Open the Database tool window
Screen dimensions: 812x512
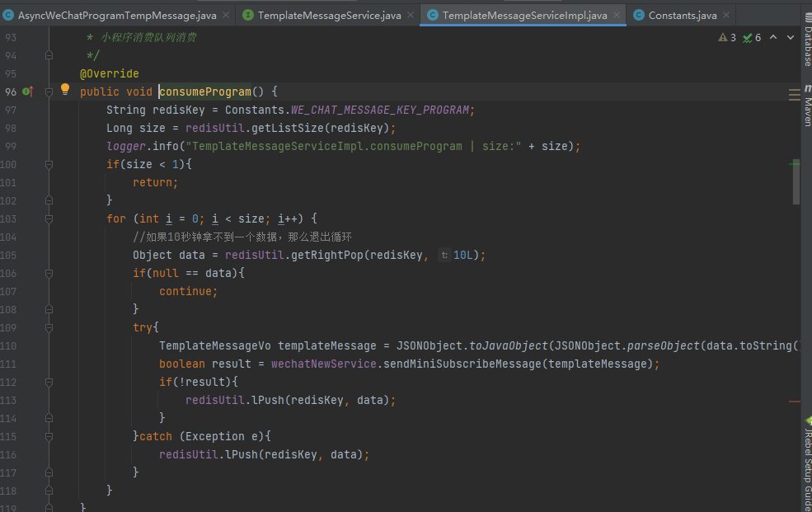[x=807, y=40]
